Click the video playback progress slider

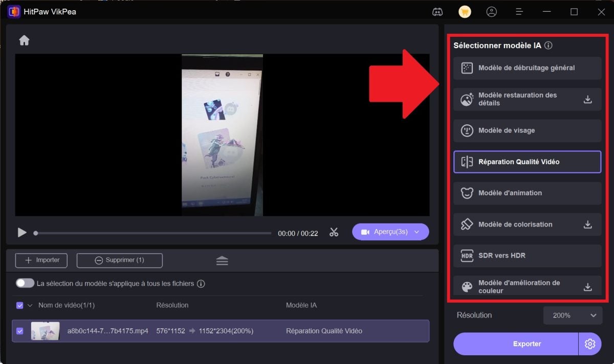[x=153, y=233]
